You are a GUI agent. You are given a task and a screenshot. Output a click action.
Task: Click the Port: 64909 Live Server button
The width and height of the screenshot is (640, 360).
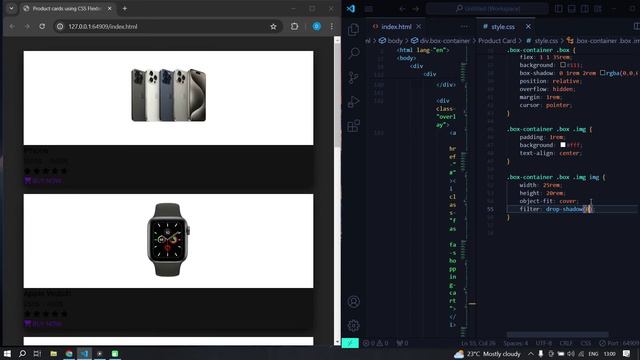pos(619,343)
